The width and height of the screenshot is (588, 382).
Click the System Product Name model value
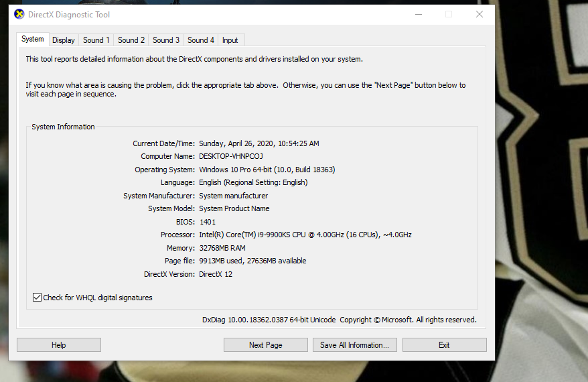234,208
